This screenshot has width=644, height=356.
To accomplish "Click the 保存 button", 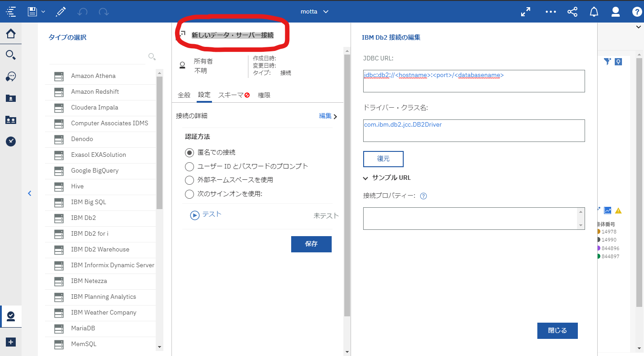I will (x=311, y=244).
